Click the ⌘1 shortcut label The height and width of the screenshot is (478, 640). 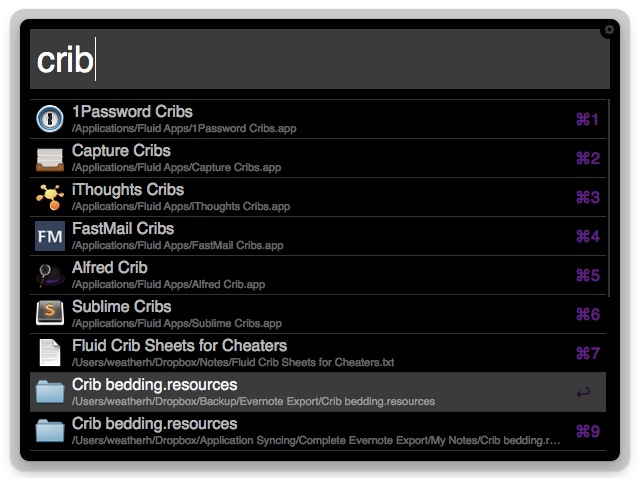587,120
